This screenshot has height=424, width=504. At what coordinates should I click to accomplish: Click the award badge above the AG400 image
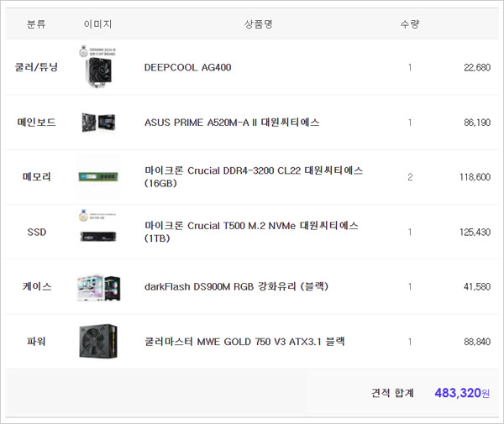pyautogui.click(x=97, y=51)
